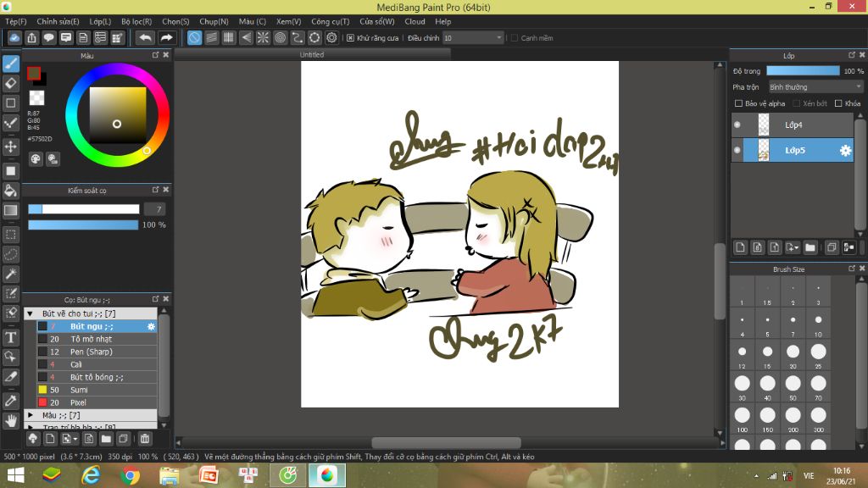Image resolution: width=868 pixels, height=488 pixels.
Task: Switch to the Untitled canvas tab
Action: click(312, 55)
